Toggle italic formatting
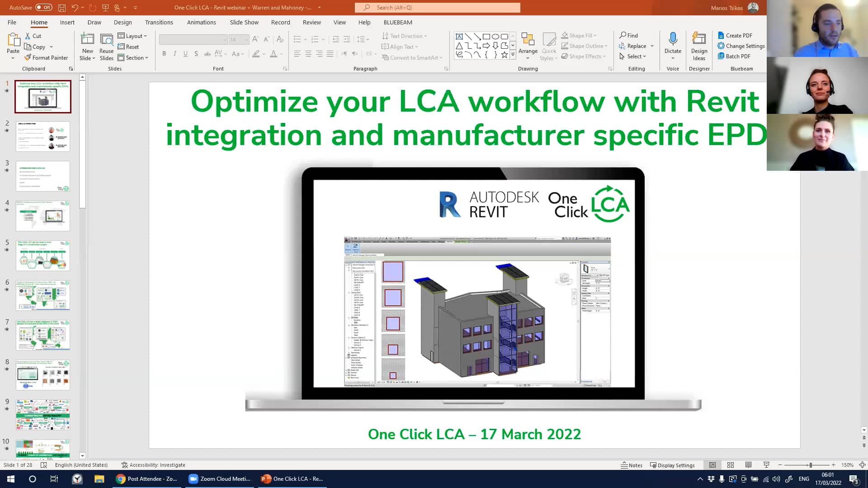This screenshot has width=868, height=488. pyautogui.click(x=175, y=53)
